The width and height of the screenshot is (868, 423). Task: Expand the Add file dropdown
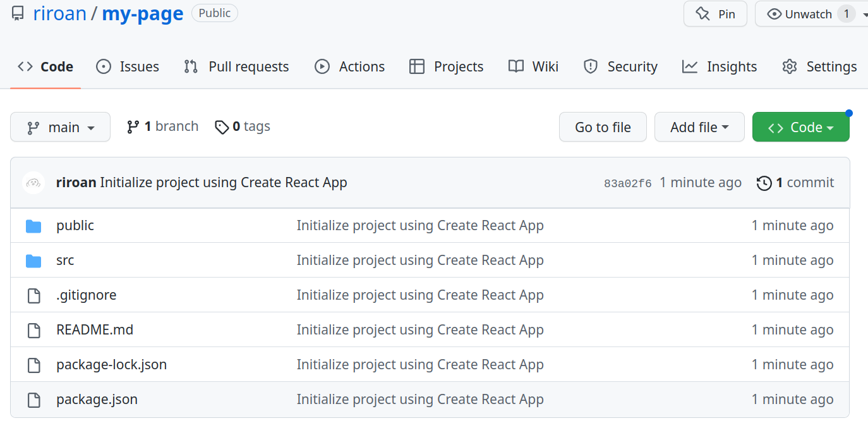click(x=699, y=127)
